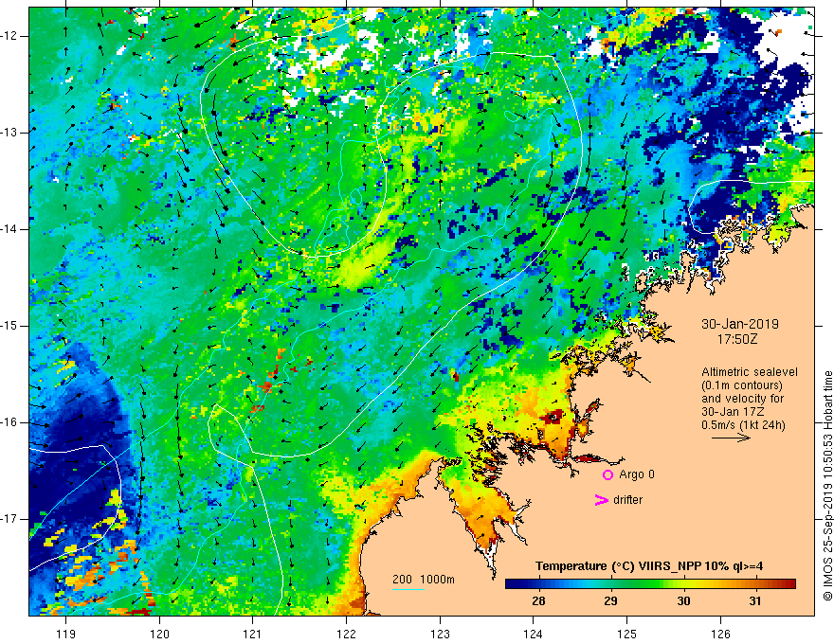
Task: Click the velocity scale reference arrow
Action: point(731,438)
